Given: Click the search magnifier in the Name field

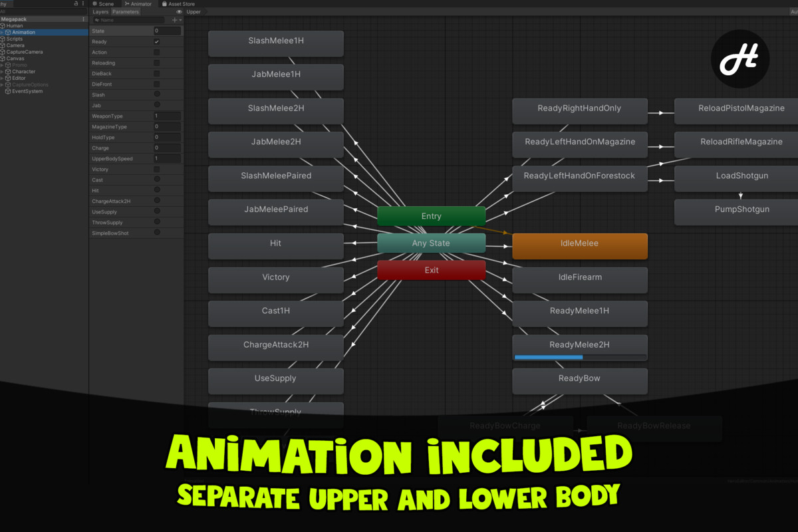Looking at the screenshot, I should tap(97, 21).
